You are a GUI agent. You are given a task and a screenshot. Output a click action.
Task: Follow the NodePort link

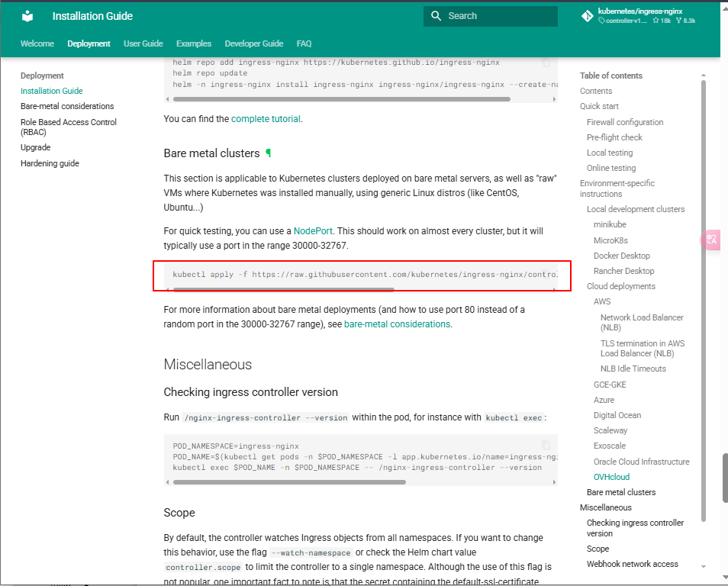point(313,230)
